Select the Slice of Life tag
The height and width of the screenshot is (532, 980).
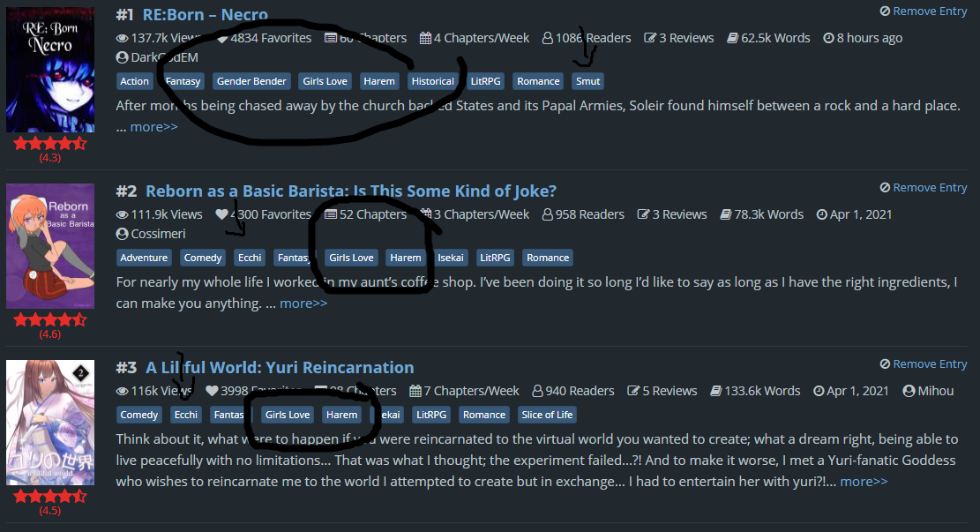(547, 415)
